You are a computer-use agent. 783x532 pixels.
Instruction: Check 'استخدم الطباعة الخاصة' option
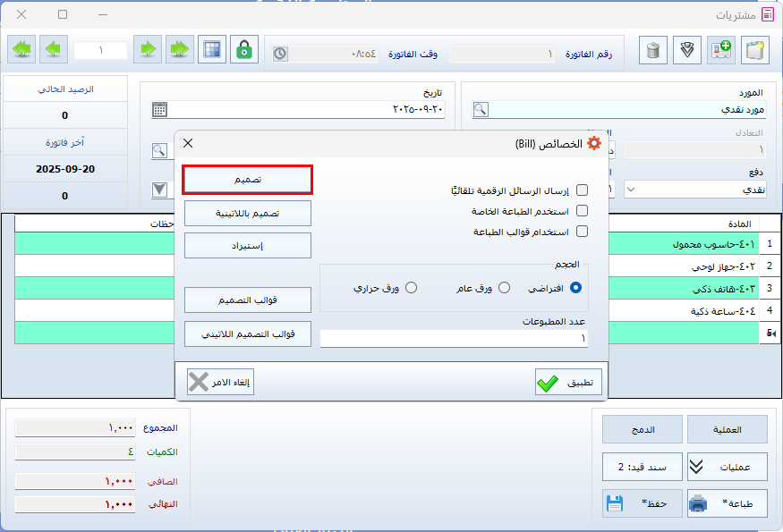tap(583, 211)
